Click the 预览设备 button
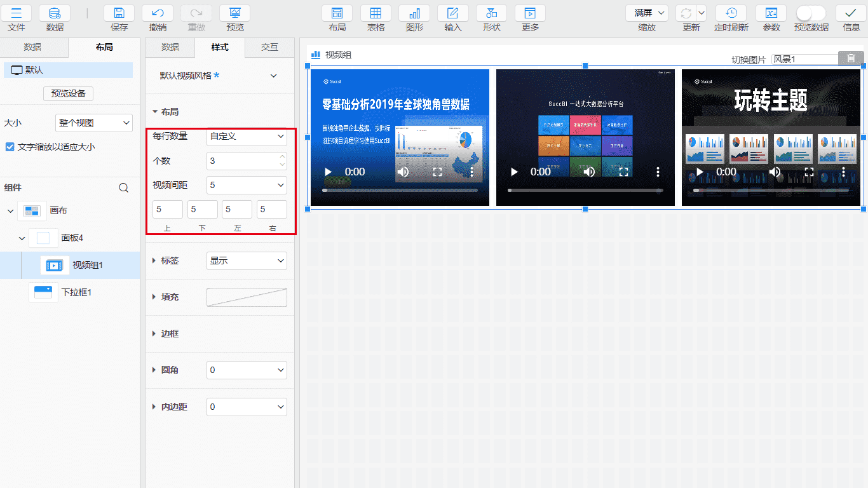Image resolution: width=868 pixels, height=488 pixels. [x=68, y=93]
